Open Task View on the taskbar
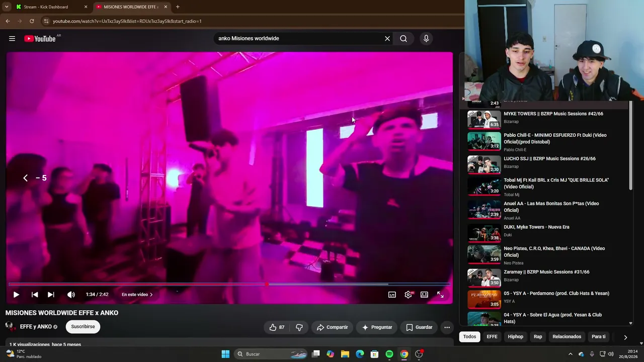This screenshot has width=644, height=362. click(315, 354)
